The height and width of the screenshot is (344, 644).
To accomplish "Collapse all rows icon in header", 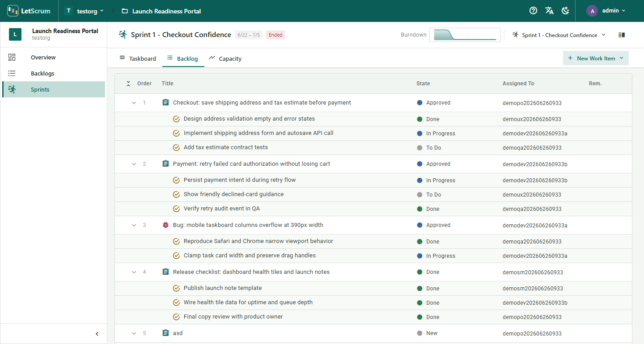I will 128,84.
